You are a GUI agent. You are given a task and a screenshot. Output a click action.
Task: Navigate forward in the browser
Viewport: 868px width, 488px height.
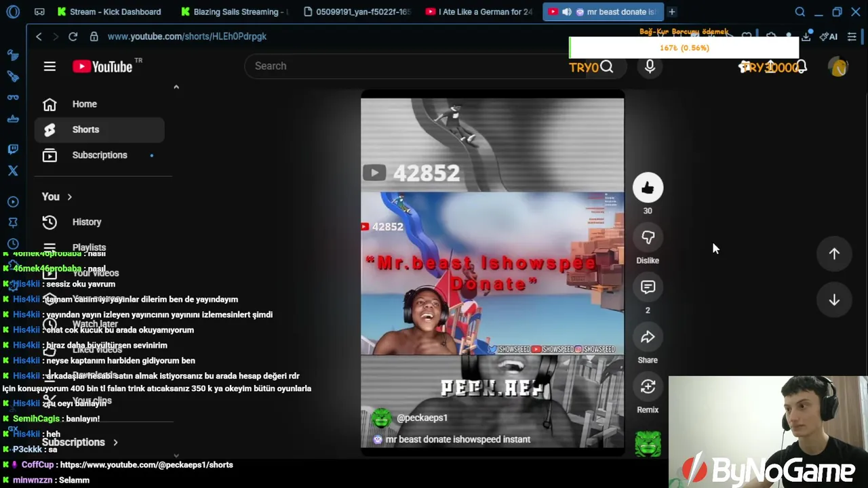tap(56, 37)
